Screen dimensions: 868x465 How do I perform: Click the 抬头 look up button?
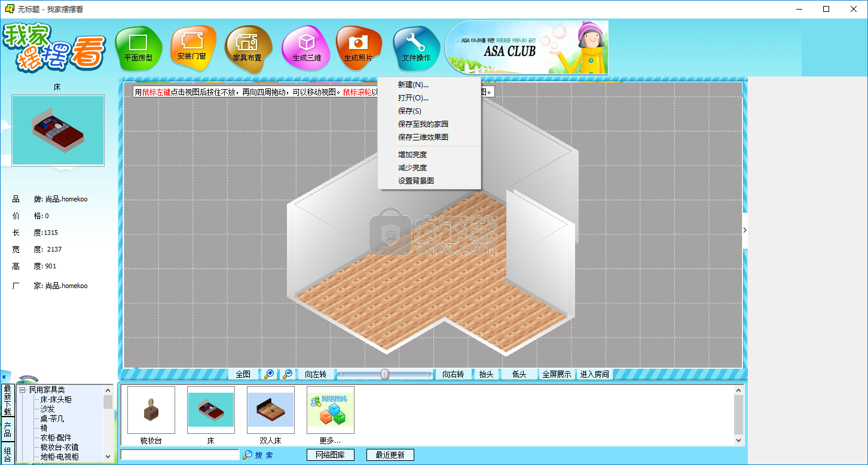[x=487, y=374]
